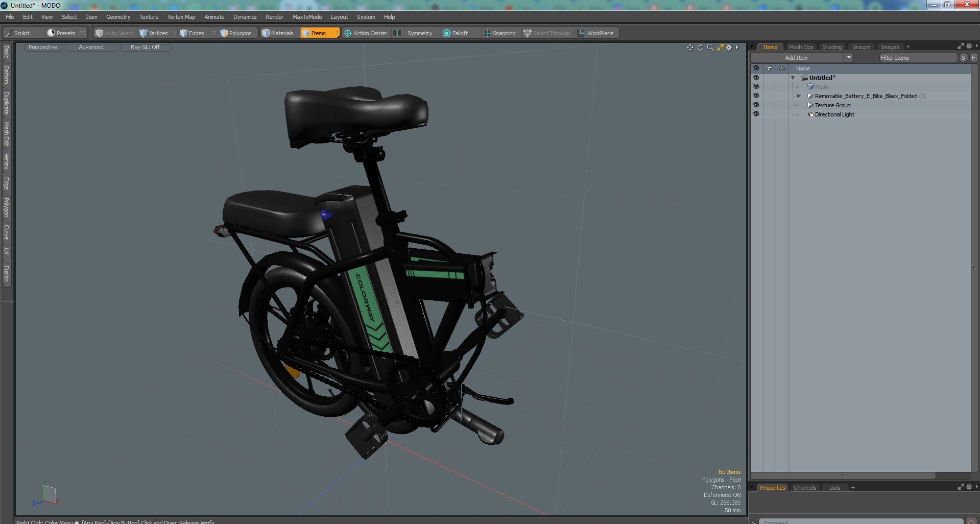Hide the Removable_Battery_E_Bike_Black_Folded group

756,96
